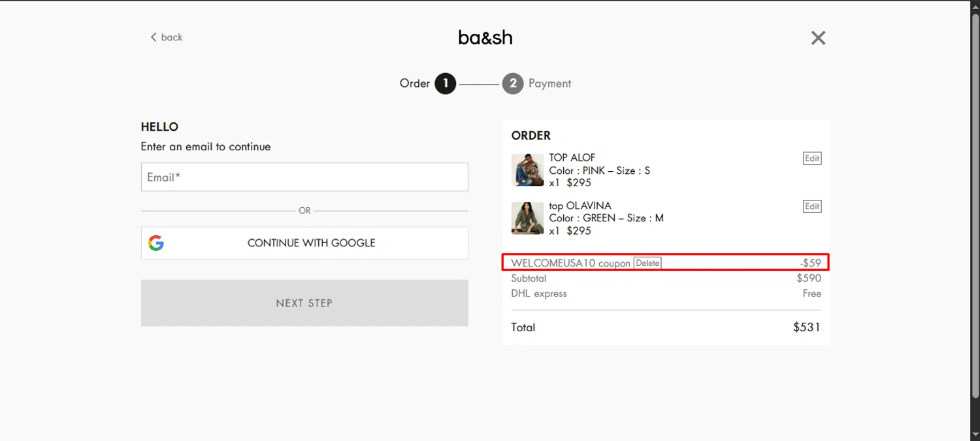The height and width of the screenshot is (441, 980).
Task: Select step 1 Order circle
Action: tap(446, 84)
